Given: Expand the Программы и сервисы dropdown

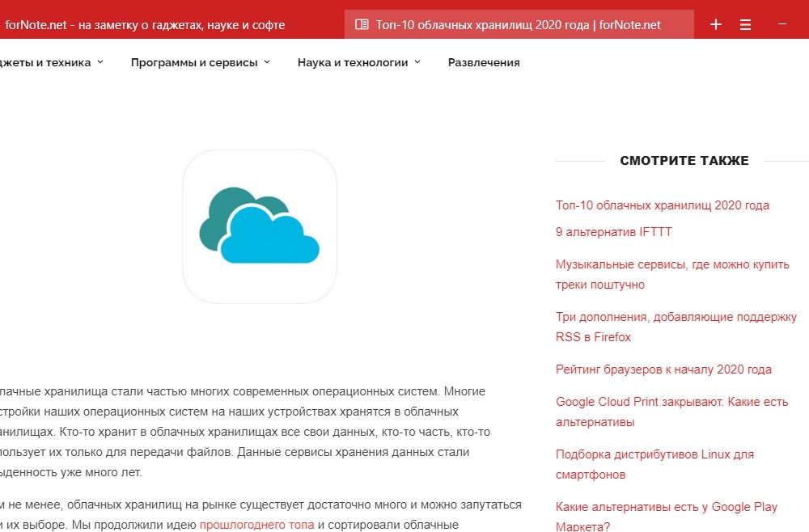Looking at the screenshot, I should tap(200, 62).
